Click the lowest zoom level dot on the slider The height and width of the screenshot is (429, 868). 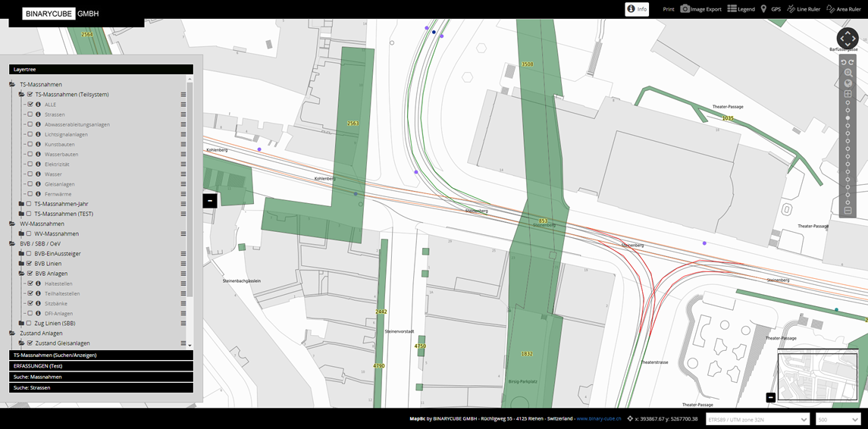848,202
